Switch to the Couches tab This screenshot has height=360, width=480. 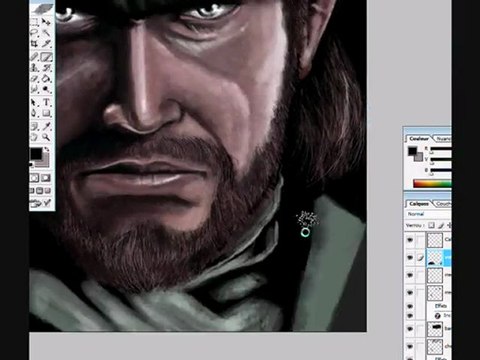pos(443,203)
